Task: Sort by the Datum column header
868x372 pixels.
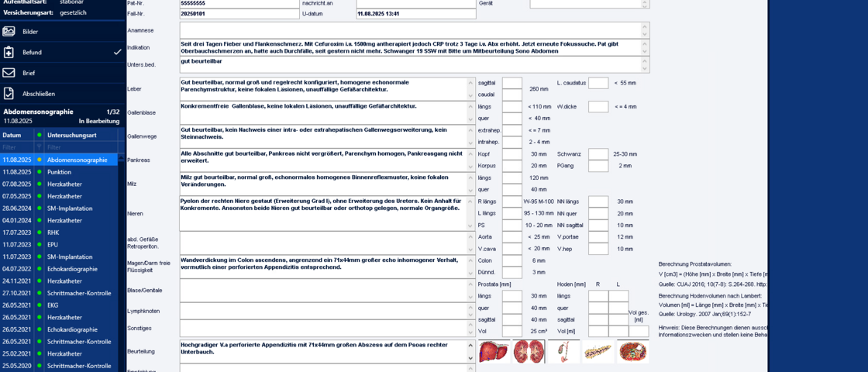Action: point(16,135)
